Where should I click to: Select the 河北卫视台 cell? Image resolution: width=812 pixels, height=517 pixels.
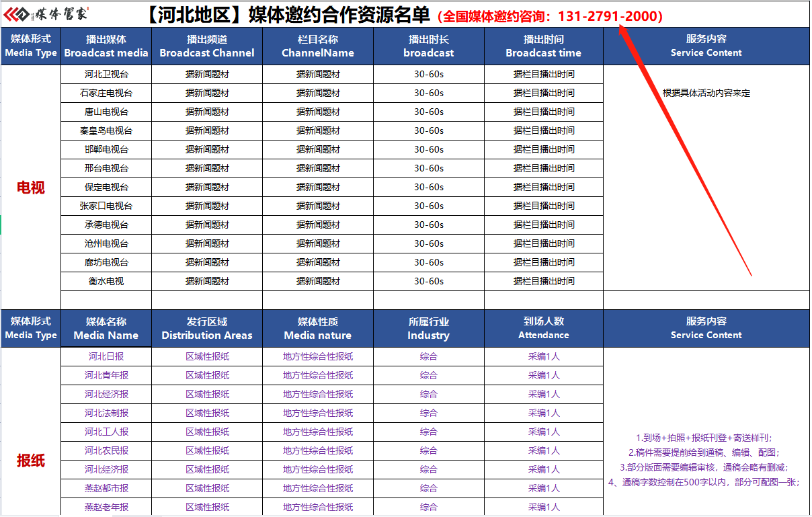106,75
